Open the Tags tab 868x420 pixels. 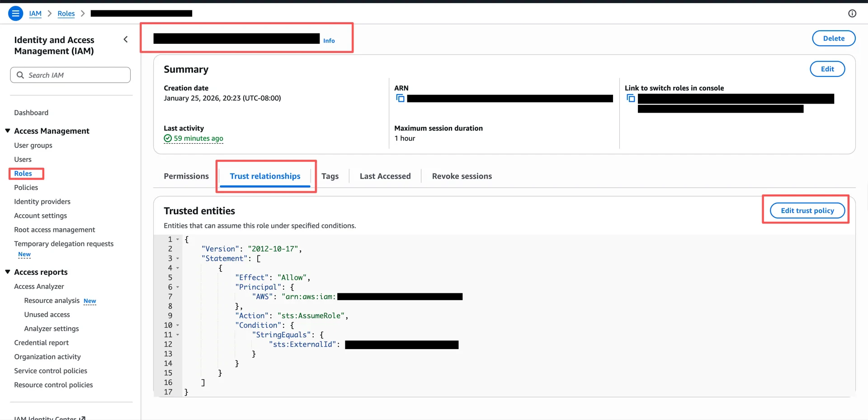coord(330,176)
